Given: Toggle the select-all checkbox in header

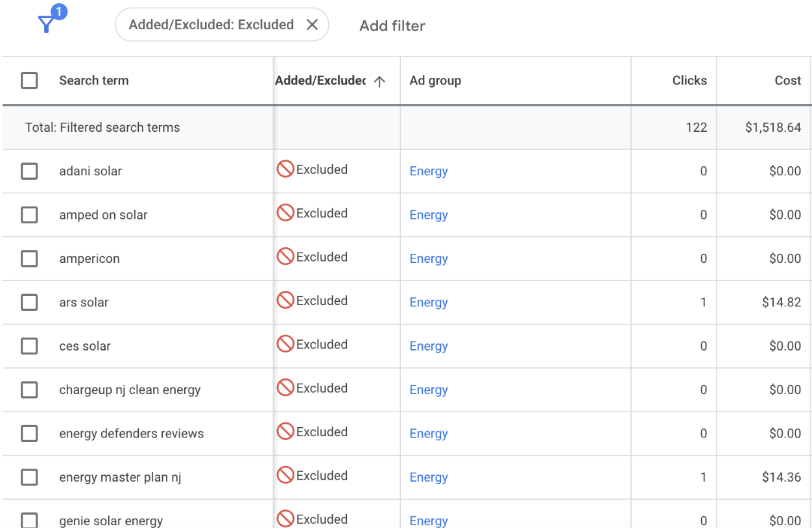Looking at the screenshot, I should (x=29, y=80).
